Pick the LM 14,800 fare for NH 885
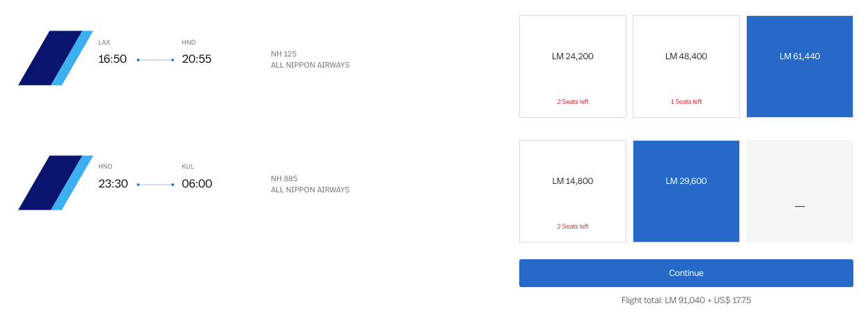The width and height of the screenshot is (868, 315). coord(572,191)
